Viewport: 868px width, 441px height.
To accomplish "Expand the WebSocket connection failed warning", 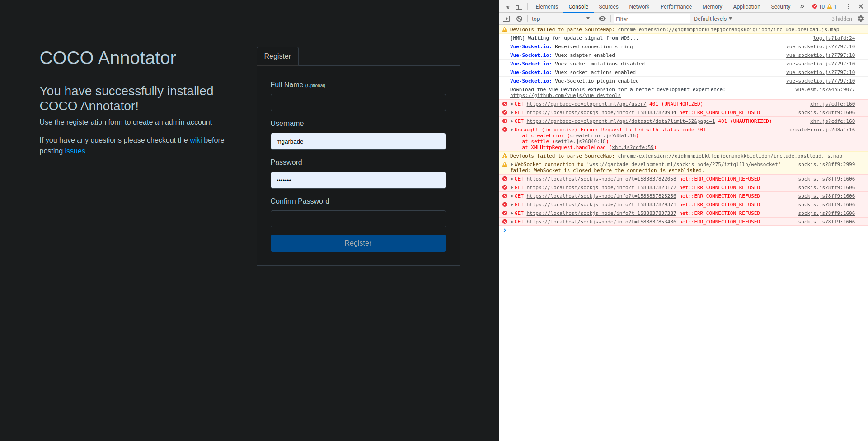I will click(x=511, y=164).
